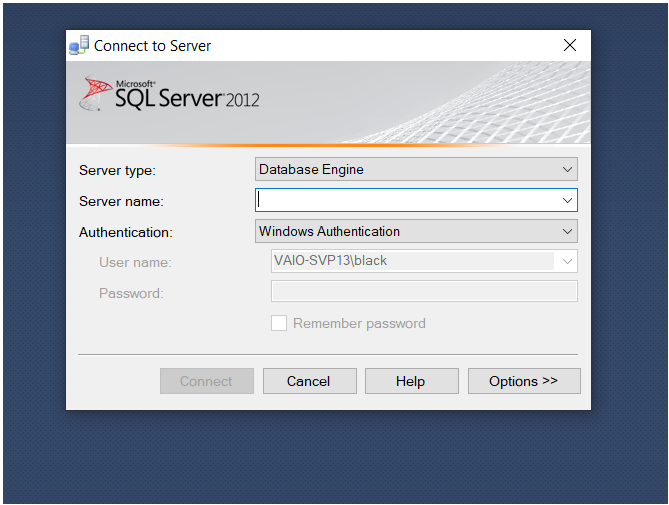Click the 'Connect to Server' title text
669x505 pixels.
[x=152, y=46]
